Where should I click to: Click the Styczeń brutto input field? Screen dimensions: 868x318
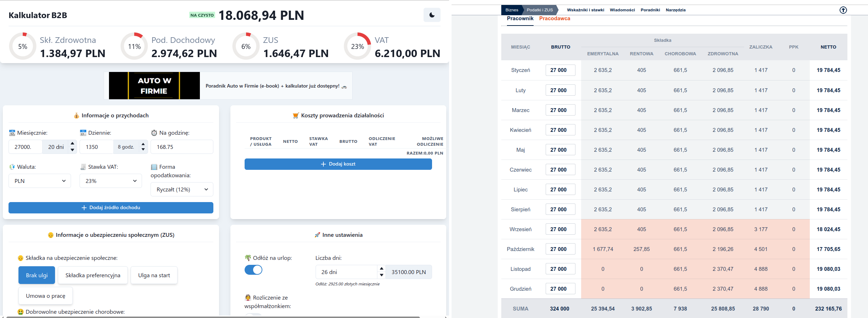560,70
